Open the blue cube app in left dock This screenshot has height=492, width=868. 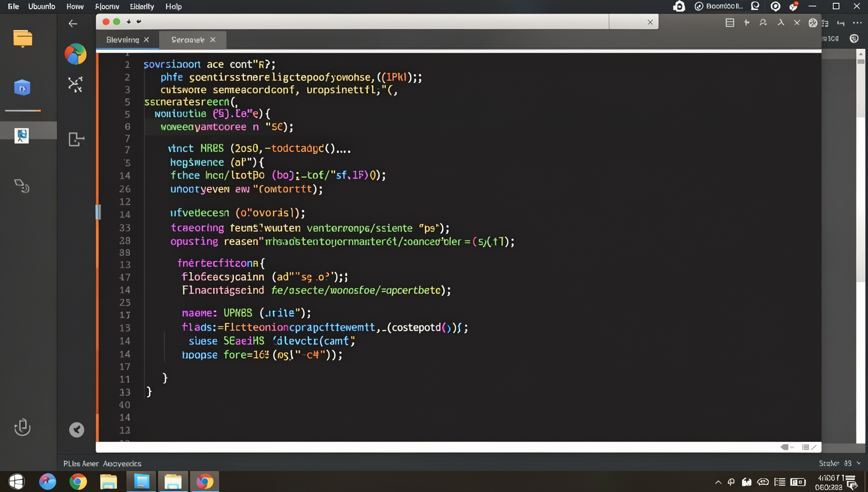22,87
